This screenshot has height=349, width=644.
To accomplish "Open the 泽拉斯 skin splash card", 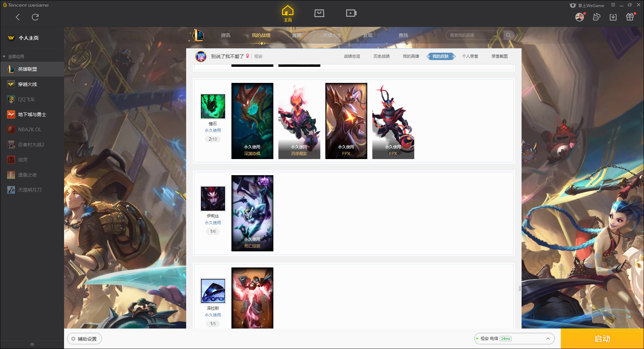I will tap(252, 298).
